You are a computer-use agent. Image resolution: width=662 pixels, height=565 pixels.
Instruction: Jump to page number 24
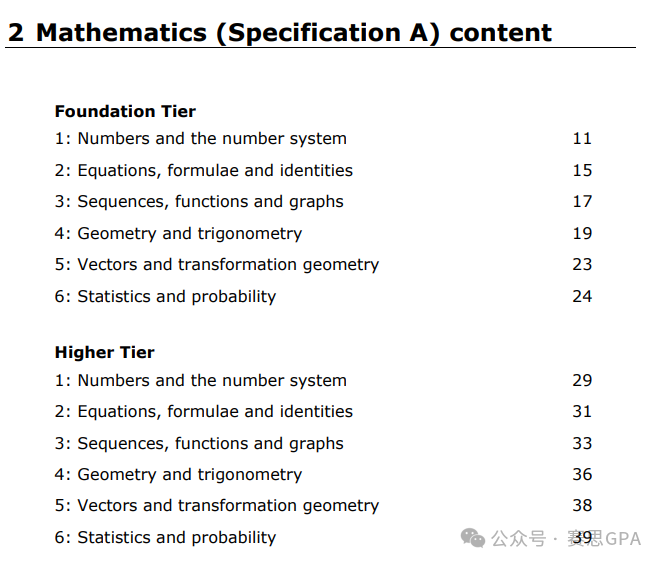[x=582, y=296]
